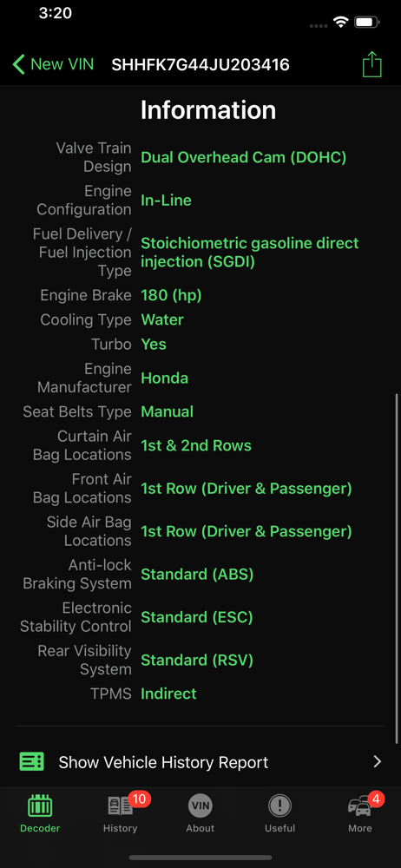
Task: Check the Wi-Fi status icon
Action: (340, 23)
